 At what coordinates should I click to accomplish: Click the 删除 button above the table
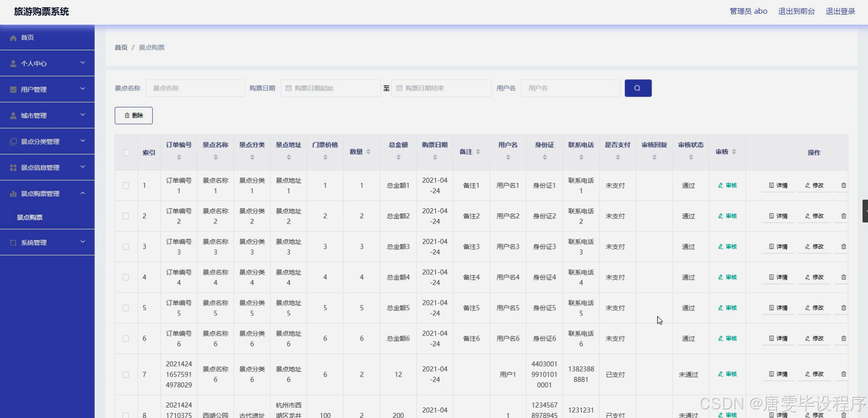134,115
